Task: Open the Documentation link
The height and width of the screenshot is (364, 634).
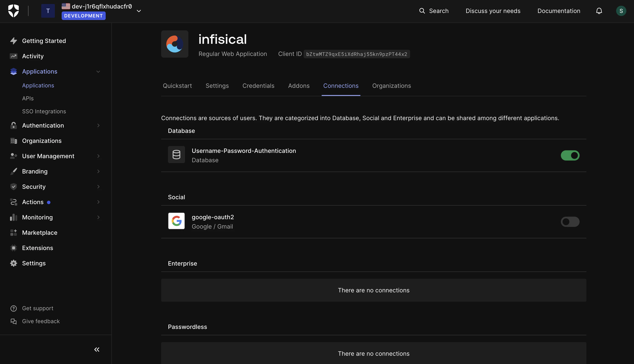Action: 559,11
